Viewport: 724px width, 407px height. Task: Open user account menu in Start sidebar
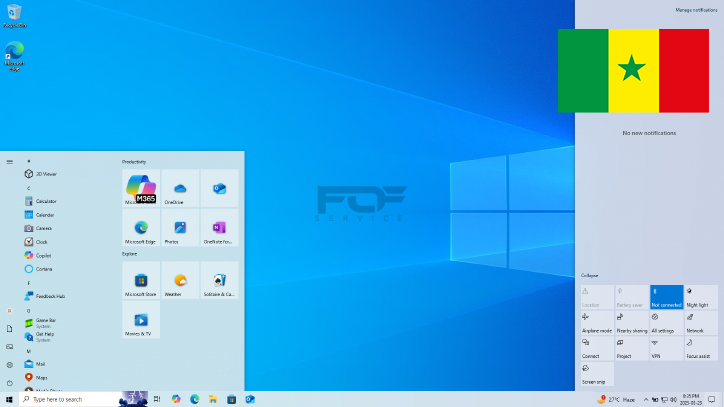tap(10, 311)
